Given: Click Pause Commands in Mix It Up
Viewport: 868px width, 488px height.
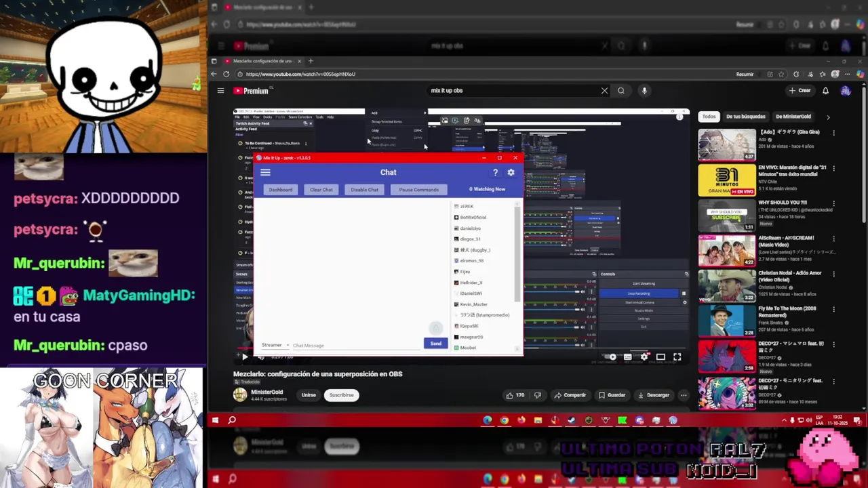Looking at the screenshot, I should (418, 190).
